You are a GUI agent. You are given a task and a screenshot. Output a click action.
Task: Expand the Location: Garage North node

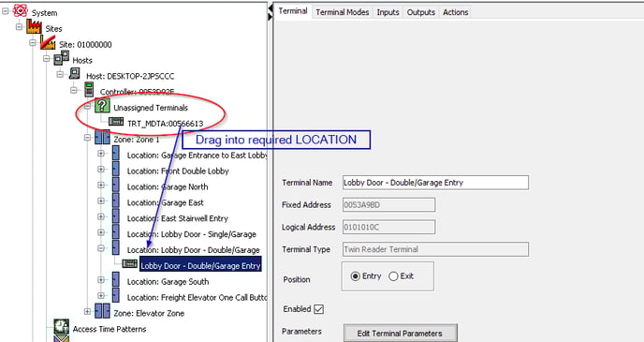tap(101, 185)
